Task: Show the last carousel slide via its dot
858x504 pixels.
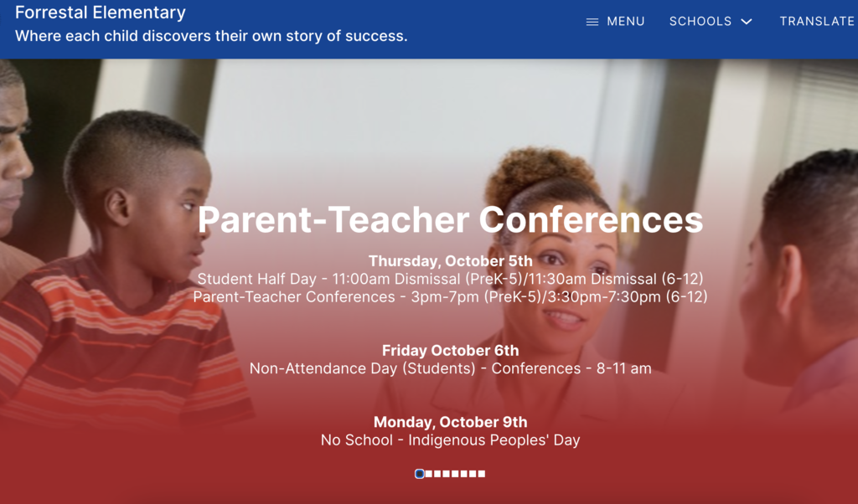Action: click(482, 474)
